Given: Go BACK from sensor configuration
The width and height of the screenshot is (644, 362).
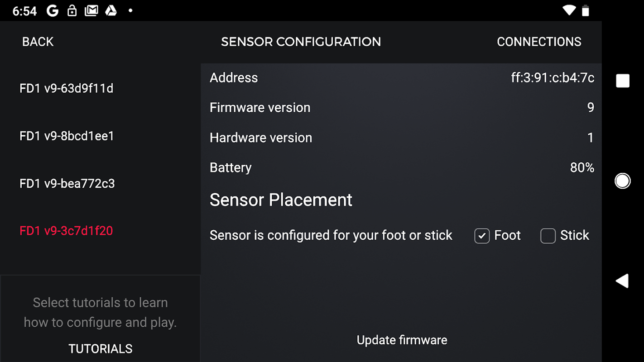Looking at the screenshot, I should (38, 42).
